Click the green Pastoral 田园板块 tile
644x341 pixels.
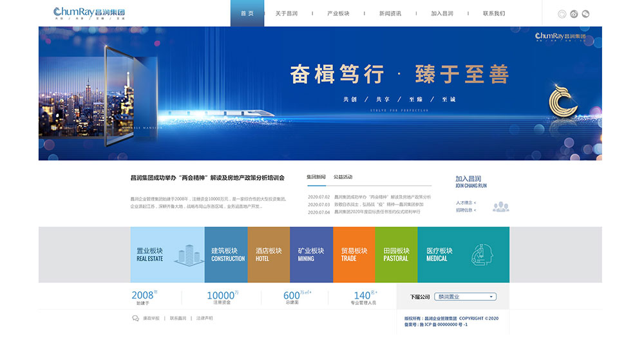tap(396, 254)
